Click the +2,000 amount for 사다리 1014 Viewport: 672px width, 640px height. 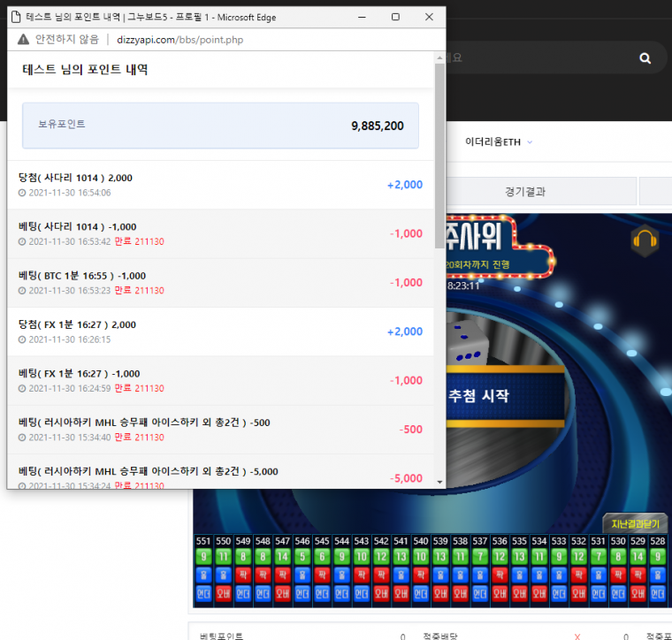[405, 185]
